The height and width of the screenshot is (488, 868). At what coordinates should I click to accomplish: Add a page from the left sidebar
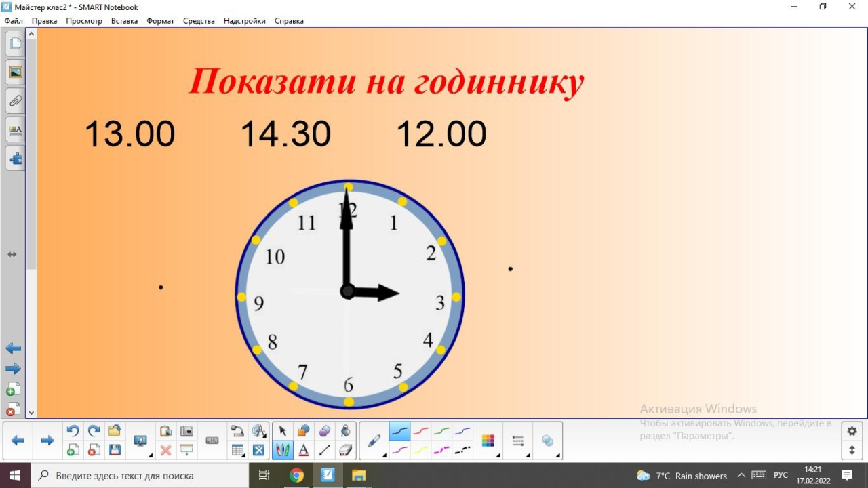pos(13,389)
